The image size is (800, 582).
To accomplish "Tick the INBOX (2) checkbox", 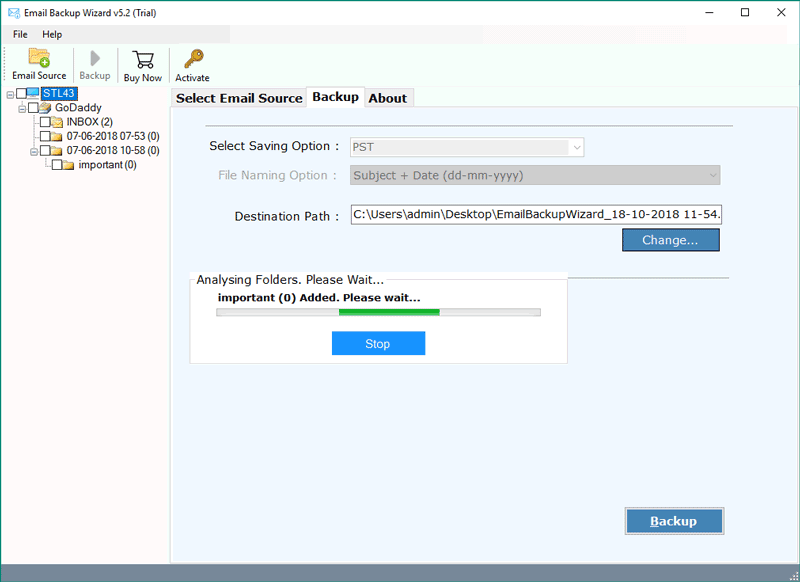I will pos(45,122).
